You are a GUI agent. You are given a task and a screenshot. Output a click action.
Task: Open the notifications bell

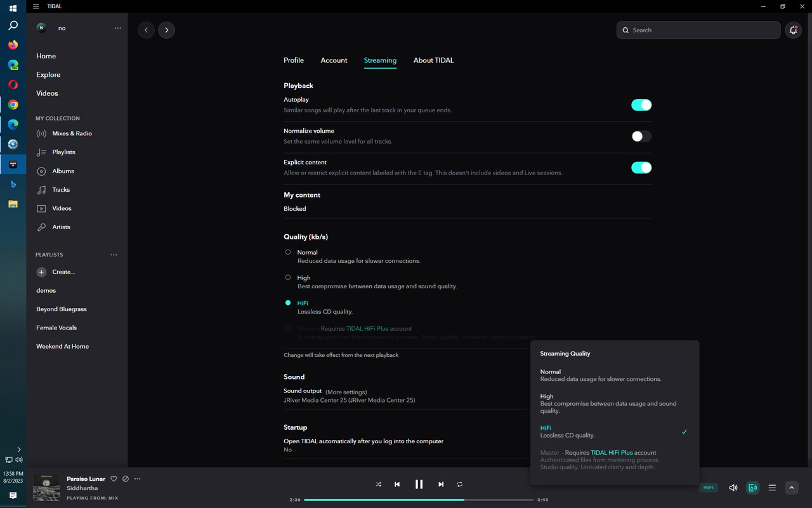coord(793,30)
